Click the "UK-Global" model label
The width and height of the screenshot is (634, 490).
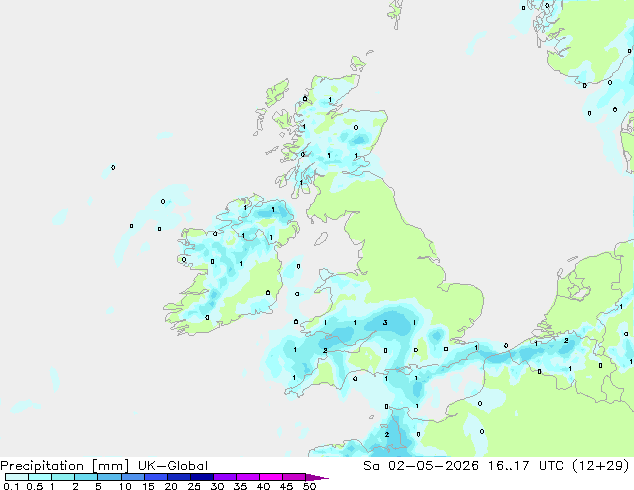coord(173,466)
